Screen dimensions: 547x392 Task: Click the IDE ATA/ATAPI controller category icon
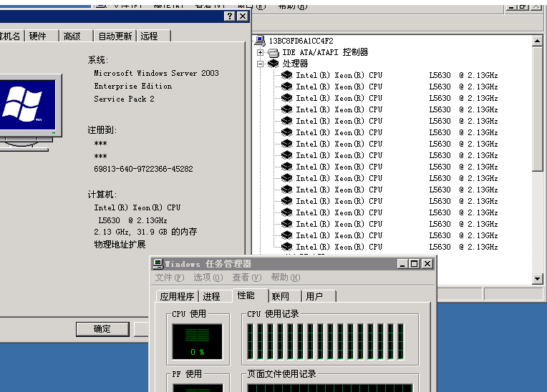click(273, 53)
